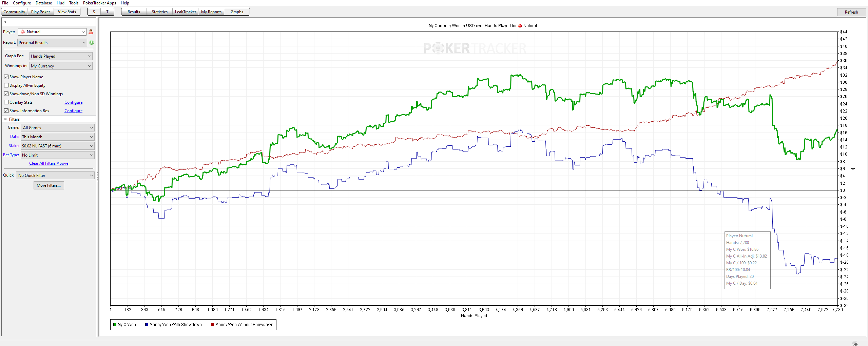The image size is (868, 346).
Task: Click the green help icon beside Report
Action: pyautogui.click(x=92, y=43)
